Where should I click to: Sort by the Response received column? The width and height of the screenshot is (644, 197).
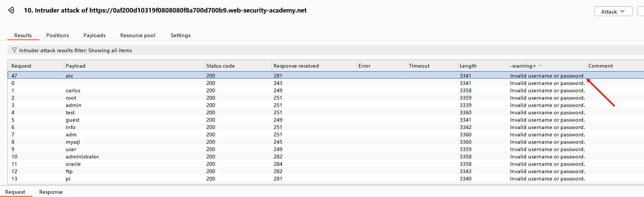296,66
